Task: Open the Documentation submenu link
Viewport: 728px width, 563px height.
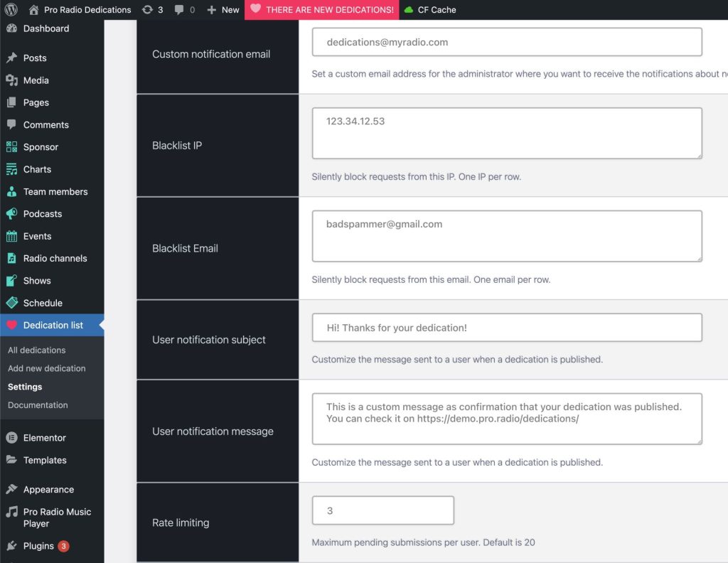Action: click(x=38, y=405)
